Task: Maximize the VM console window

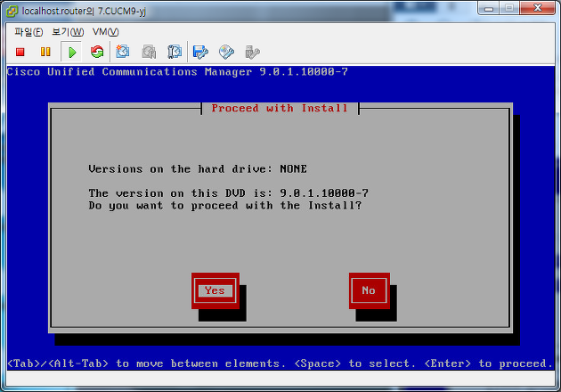Action: click(509, 8)
